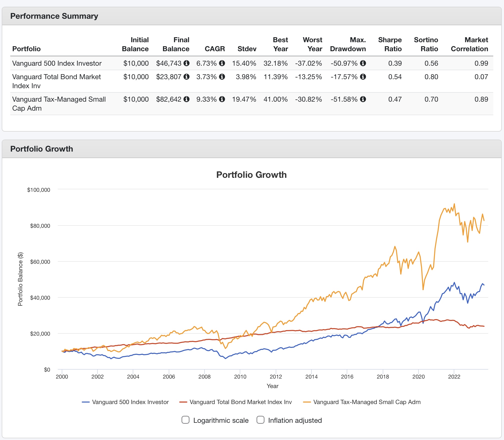Viewport: 504px width, 440px height.
Task: Toggle Vanguard Total Bond Market legend entry
Action: (235, 402)
